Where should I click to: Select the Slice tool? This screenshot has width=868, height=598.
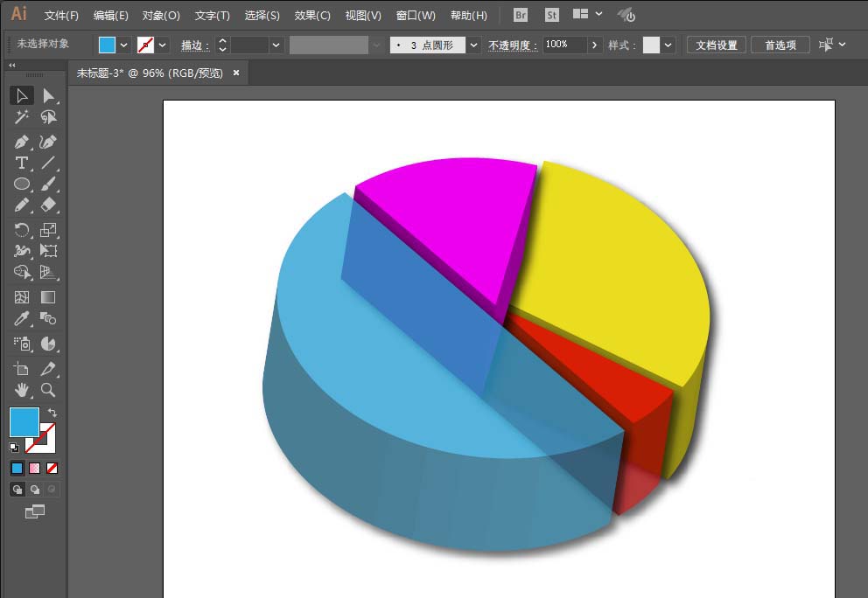pyautogui.click(x=48, y=369)
